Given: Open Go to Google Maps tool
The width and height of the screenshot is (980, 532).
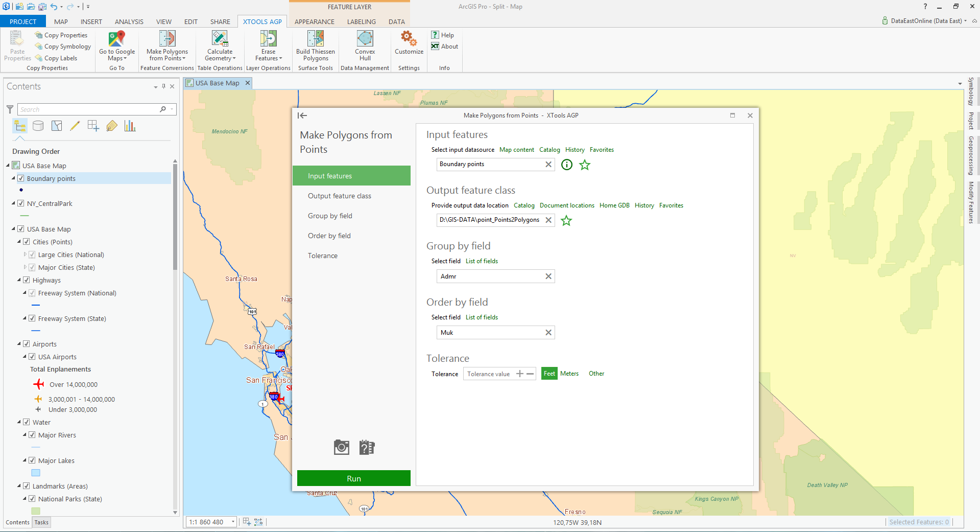Looking at the screenshot, I should [x=117, y=45].
